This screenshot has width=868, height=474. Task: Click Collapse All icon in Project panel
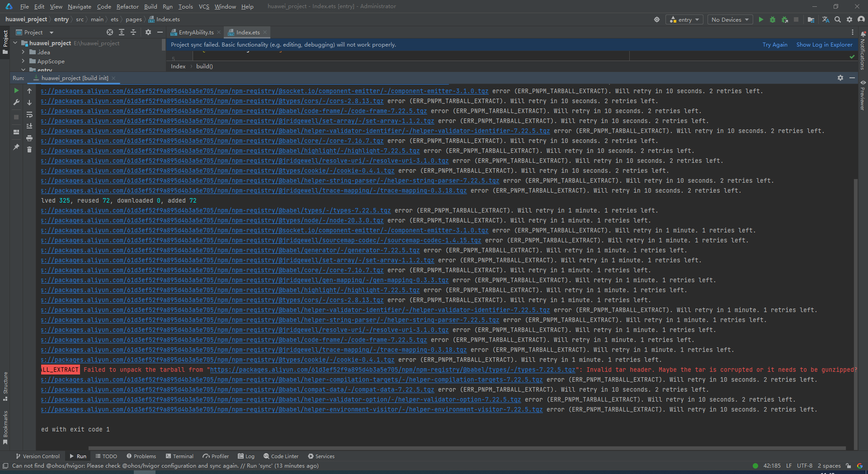(x=133, y=32)
